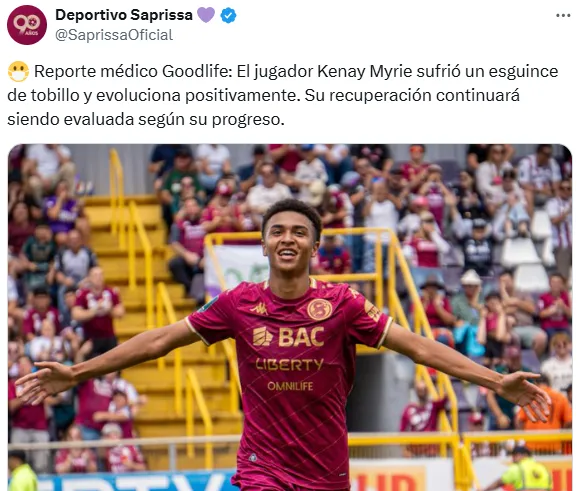Open the Deportivo Saprissa display name
The height and width of the screenshot is (491, 588).
[x=124, y=15]
